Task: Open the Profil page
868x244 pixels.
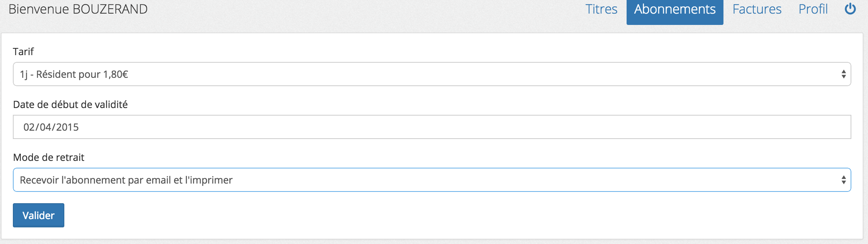Action: [813, 9]
